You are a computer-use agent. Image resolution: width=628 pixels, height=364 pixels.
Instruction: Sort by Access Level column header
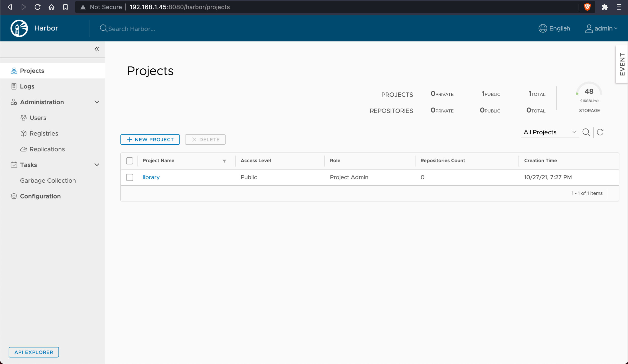(x=256, y=161)
